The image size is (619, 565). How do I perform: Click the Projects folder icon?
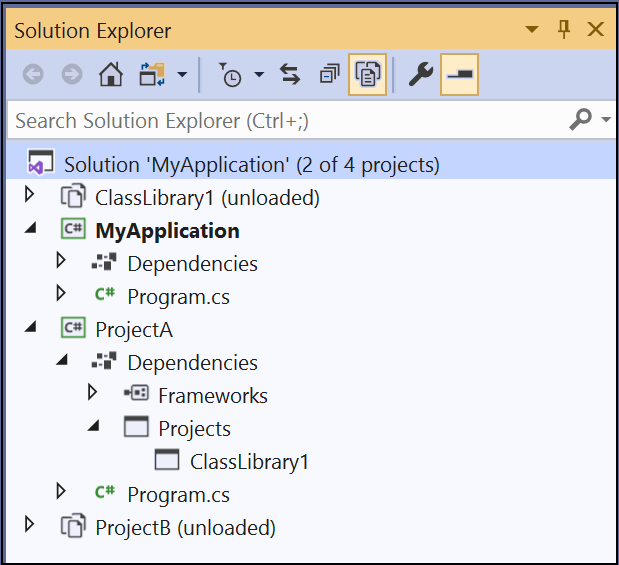coord(136,426)
